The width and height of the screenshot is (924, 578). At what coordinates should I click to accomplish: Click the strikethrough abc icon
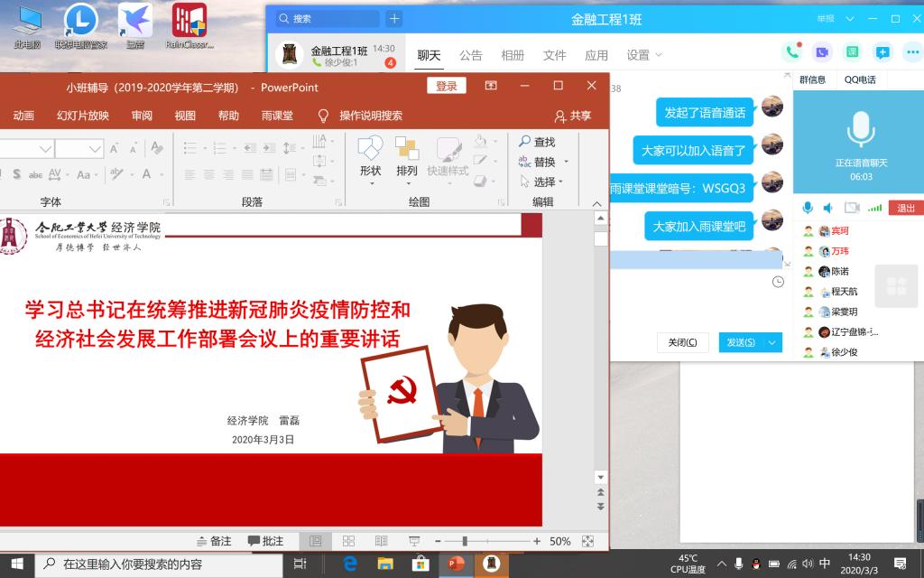[x=35, y=174]
